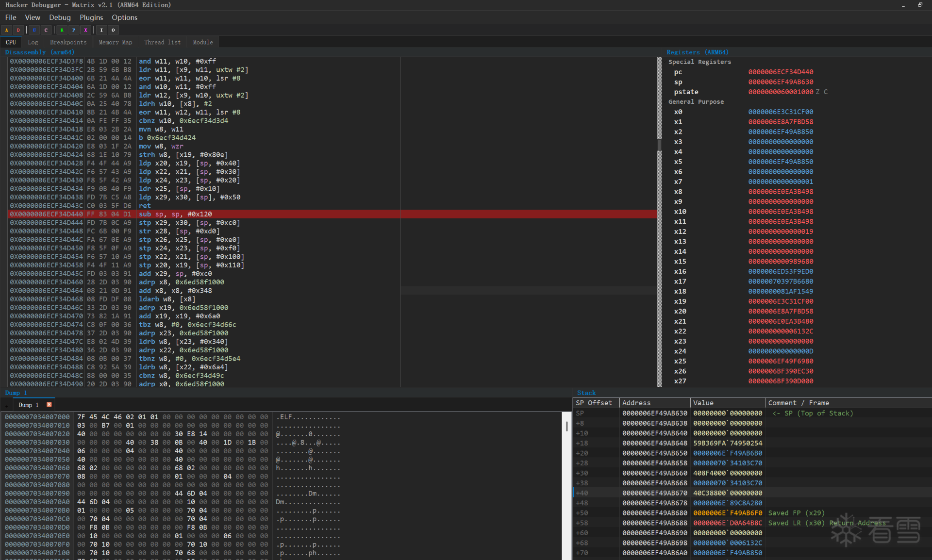Close the Dump 1 tab

pyautogui.click(x=49, y=405)
